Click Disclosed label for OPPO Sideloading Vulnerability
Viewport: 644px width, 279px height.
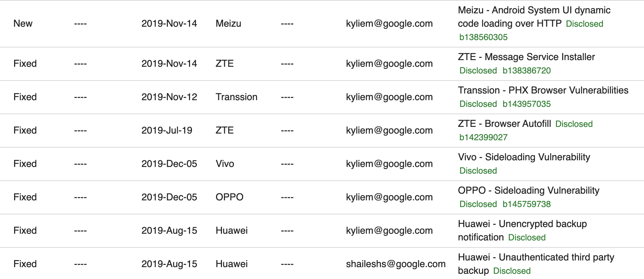click(478, 204)
